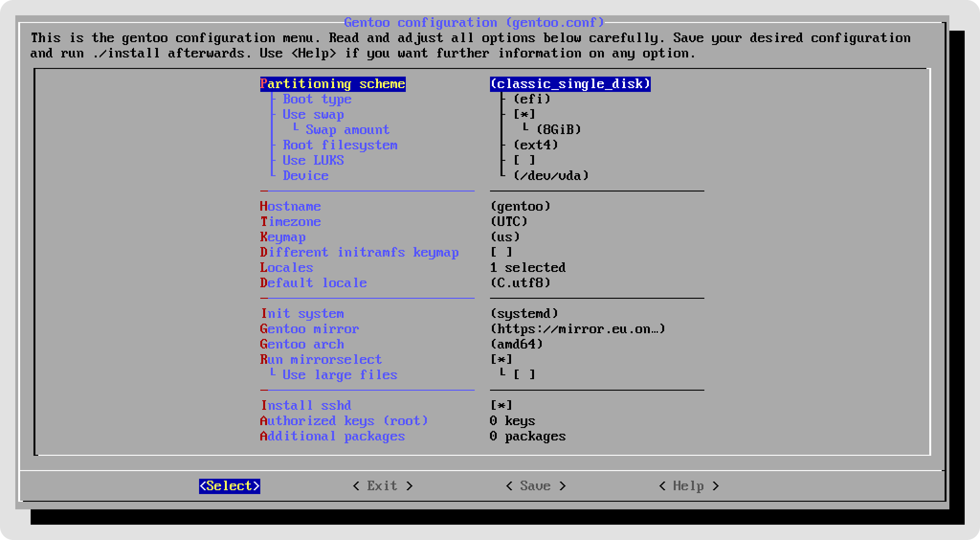This screenshot has height=540, width=980.
Task: Open Additional packages entry
Action: coord(333,436)
